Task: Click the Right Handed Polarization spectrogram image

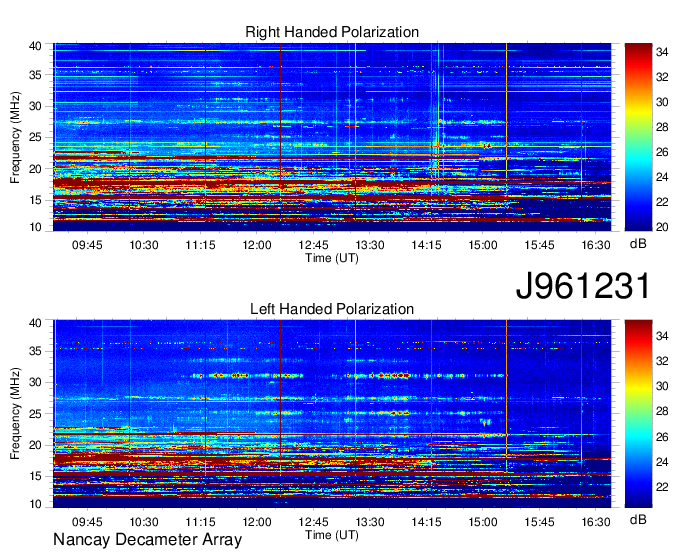Action: coord(332,137)
